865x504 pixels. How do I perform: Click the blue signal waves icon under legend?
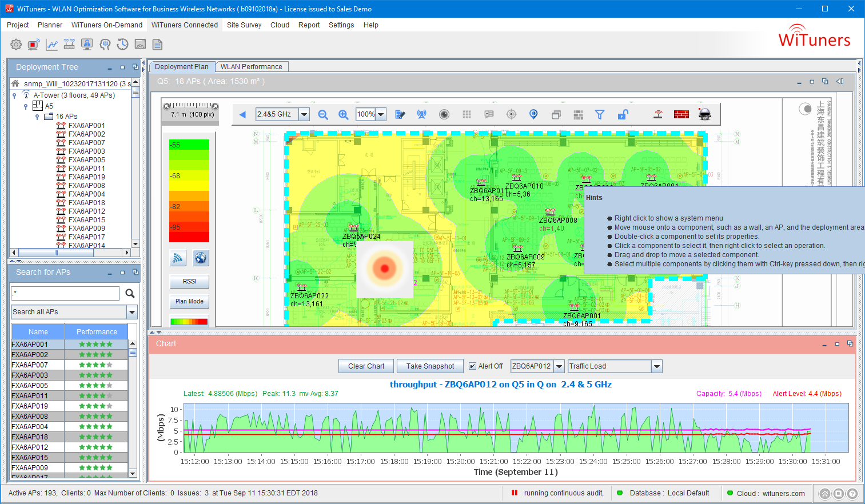point(178,258)
